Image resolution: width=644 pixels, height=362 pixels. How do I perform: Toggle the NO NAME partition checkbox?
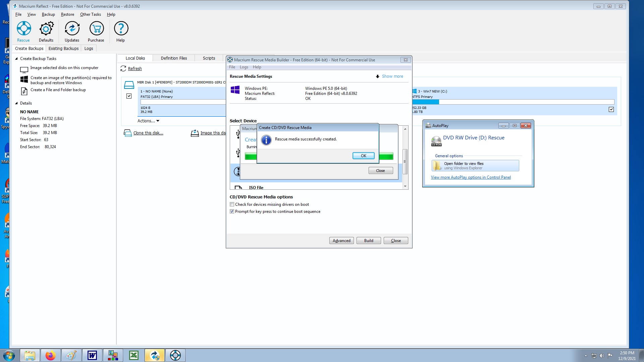[x=129, y=96]
